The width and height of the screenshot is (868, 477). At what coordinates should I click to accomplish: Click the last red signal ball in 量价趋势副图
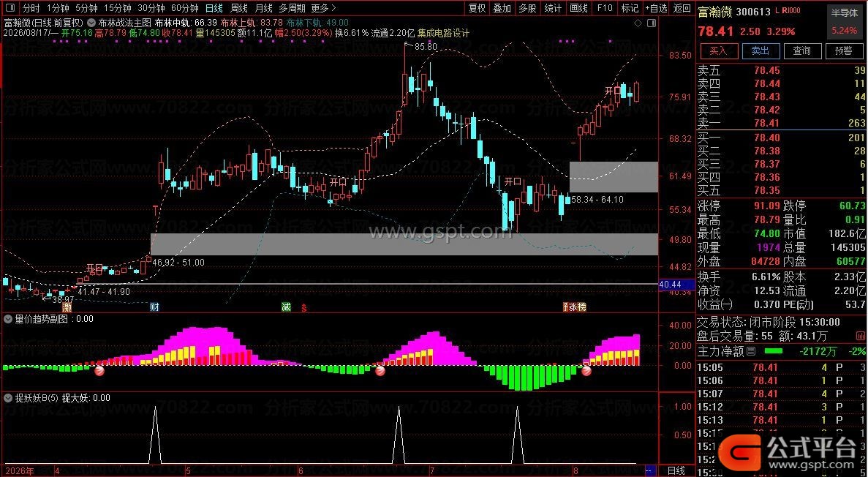(x=586, y=371)
